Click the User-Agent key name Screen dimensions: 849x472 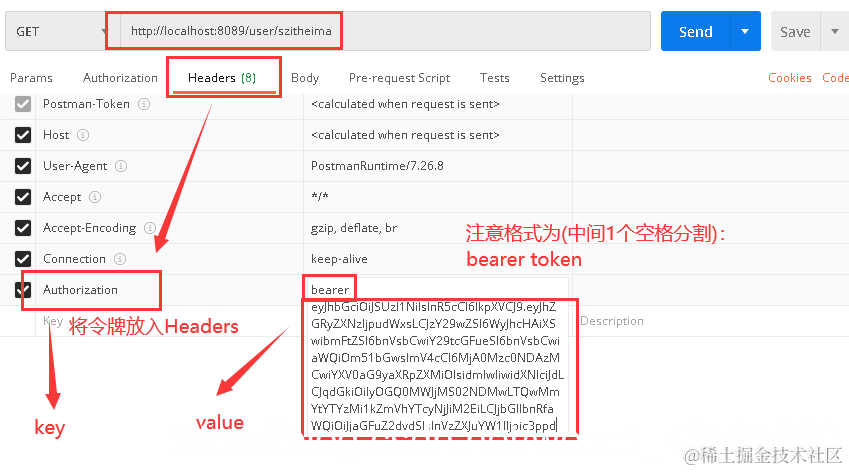tap(75, 166)
